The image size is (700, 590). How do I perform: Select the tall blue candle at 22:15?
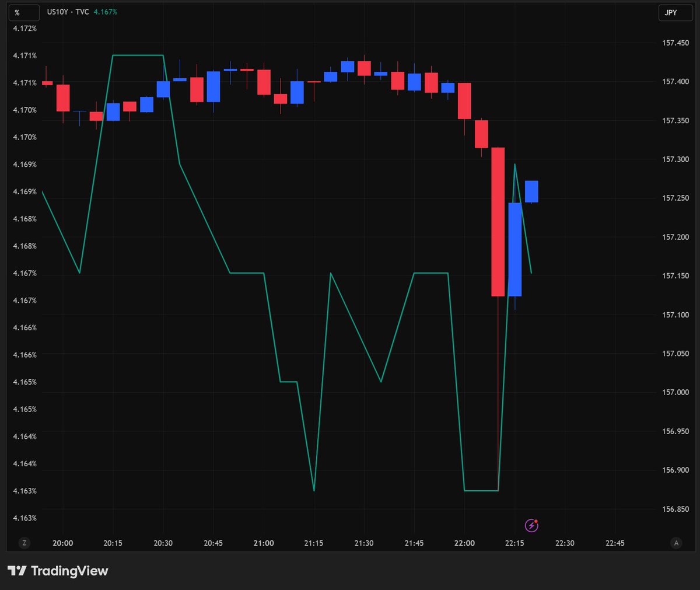(514, 250)
